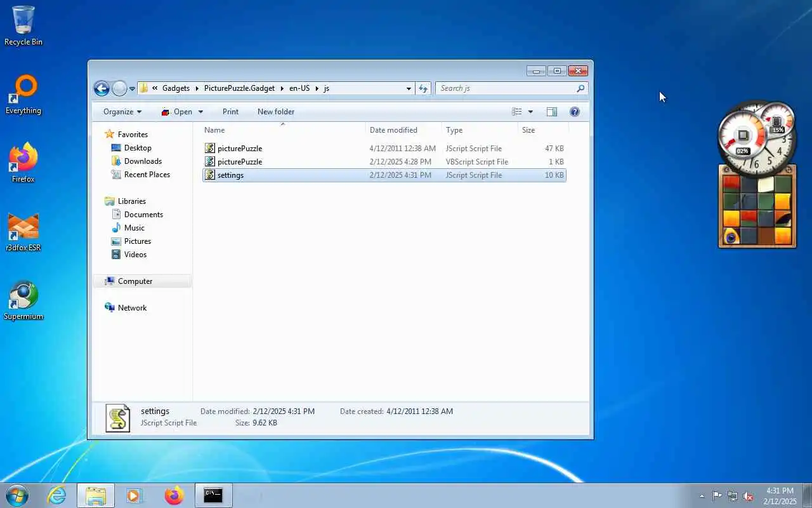Click Print in the toolbar
Screen dimensions: 812x508
click(230, 112)
